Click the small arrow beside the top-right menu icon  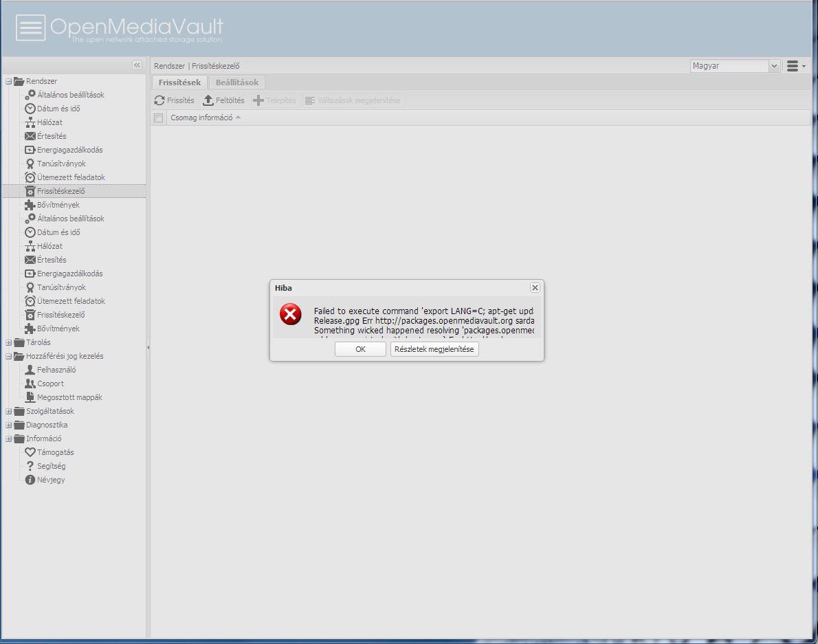coord(804,66)
